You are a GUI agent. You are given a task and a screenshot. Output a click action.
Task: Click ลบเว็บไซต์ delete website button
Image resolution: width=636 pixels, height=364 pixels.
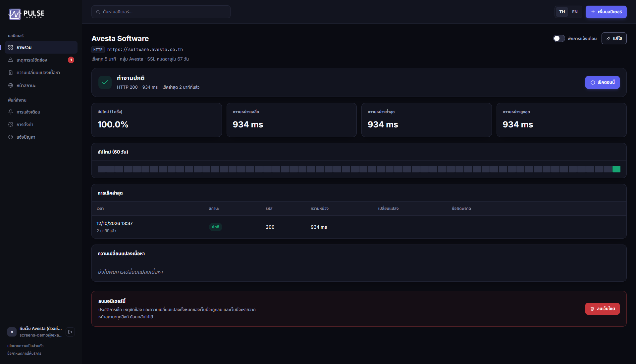602,309
